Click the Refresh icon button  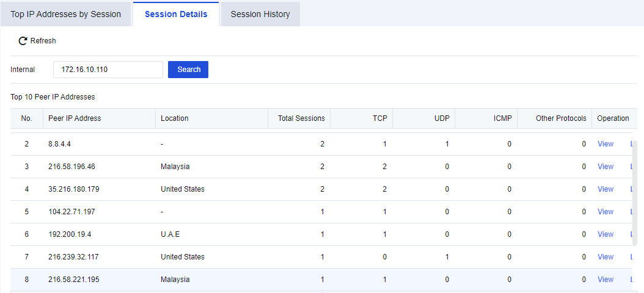[x=23, y=41]
